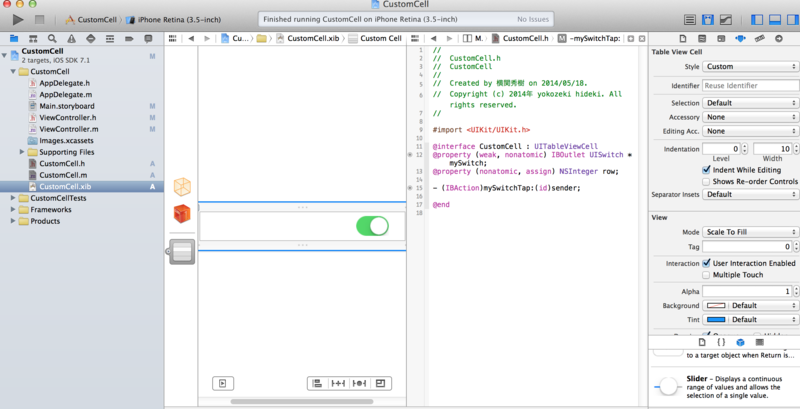Open the Pin constraints menu

click(338, 384)
